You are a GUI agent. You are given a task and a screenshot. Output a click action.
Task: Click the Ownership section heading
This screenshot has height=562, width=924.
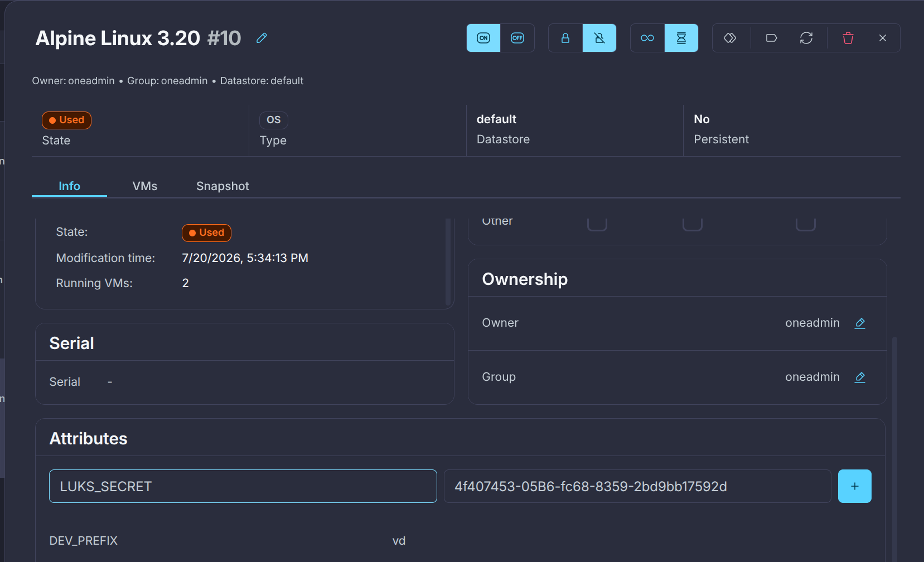click(525, 279)
